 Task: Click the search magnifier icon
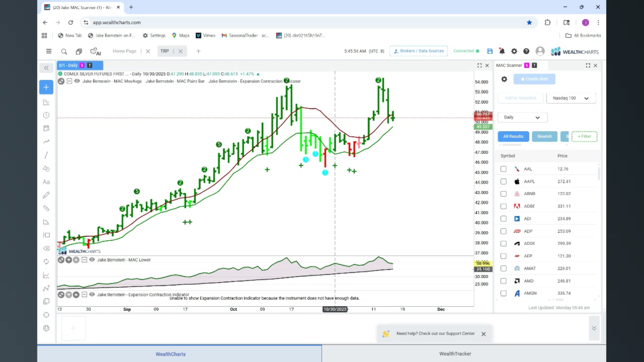(x=64, y=51)
